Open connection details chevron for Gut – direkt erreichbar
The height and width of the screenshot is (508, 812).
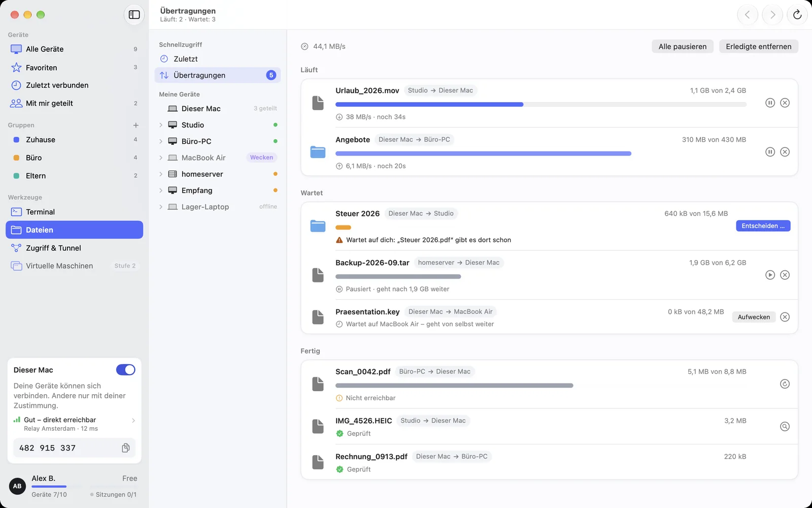pyautogui.click(x=133, y=421)
